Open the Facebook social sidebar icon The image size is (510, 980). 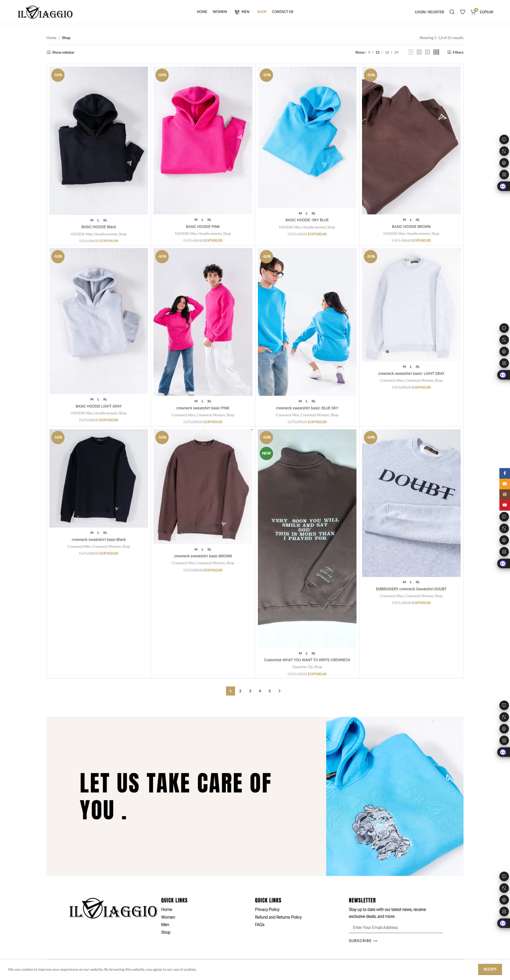pos(504,473)
